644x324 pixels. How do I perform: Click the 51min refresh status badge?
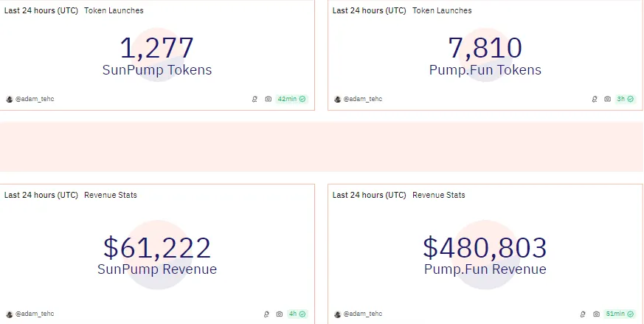click(x=620, y=314)
